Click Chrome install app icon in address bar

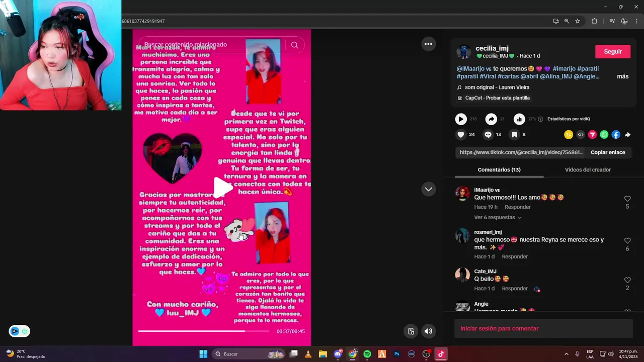(556, 21)
